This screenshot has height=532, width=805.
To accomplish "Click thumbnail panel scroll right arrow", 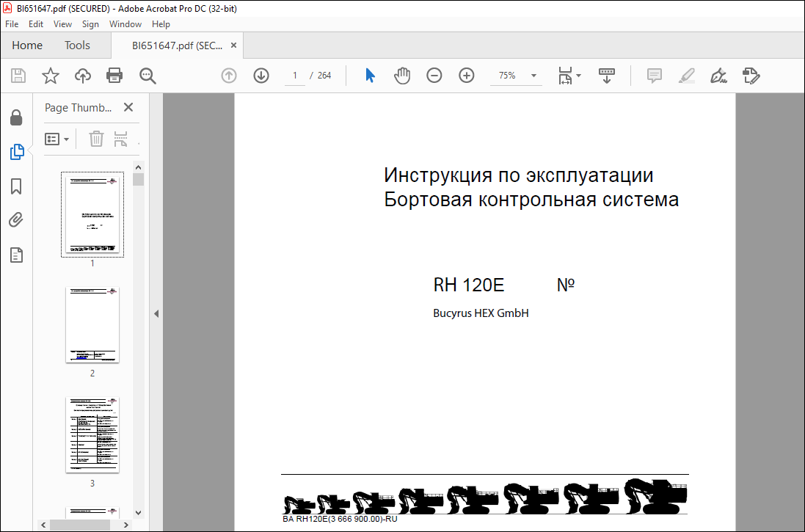I will point(125,525).
